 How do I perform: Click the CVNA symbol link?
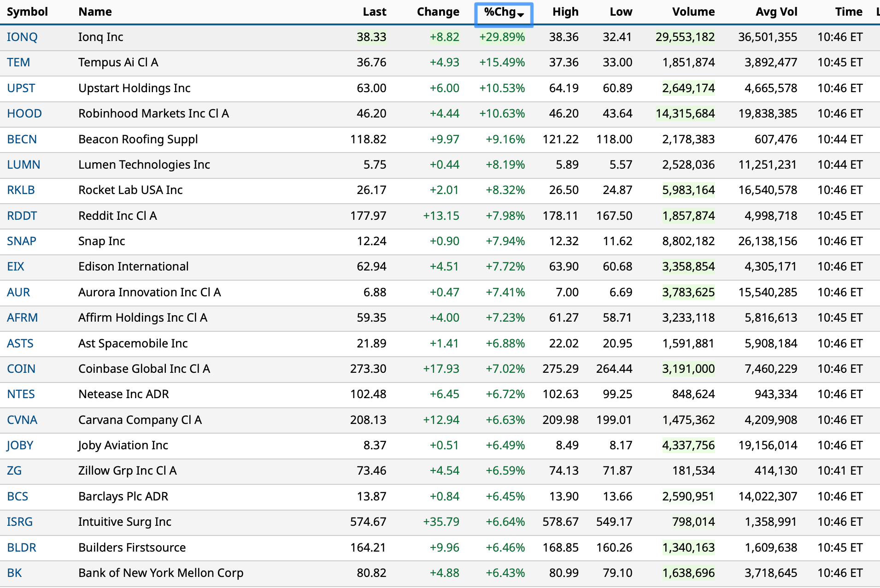(x=22, y=420)
